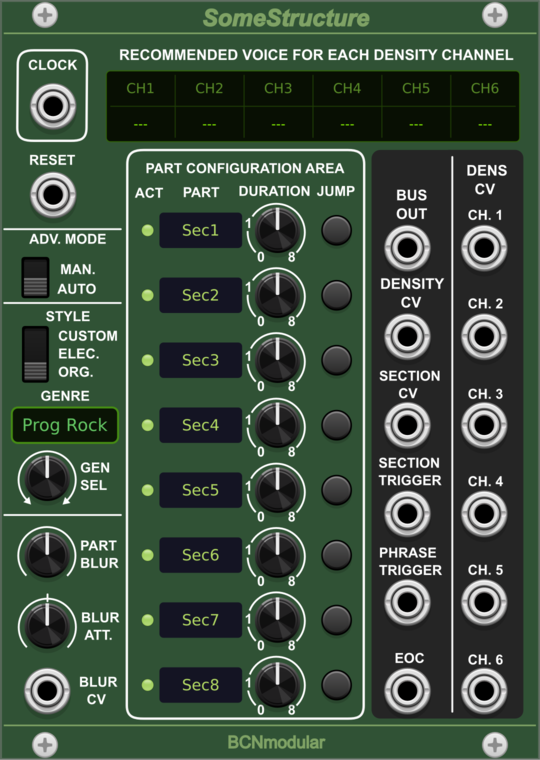Click the Sec4 DURATION knob

pos(277,425)
